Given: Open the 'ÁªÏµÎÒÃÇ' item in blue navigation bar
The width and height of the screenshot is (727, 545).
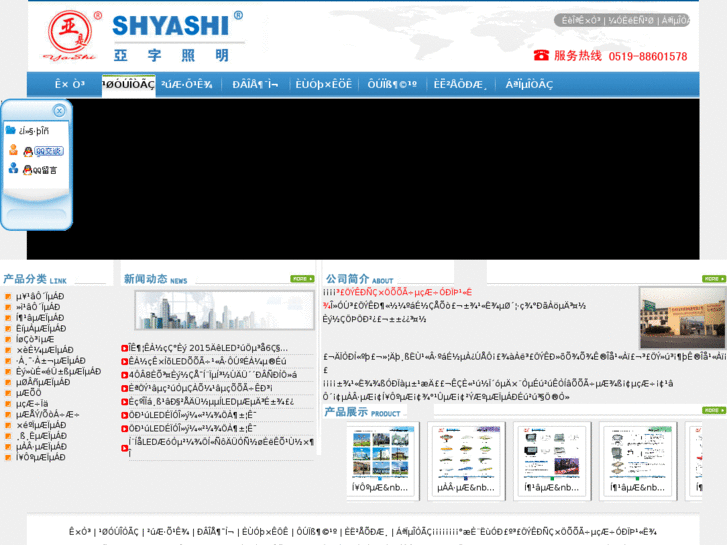Looking at the screenshot, I should pos(529,84).
